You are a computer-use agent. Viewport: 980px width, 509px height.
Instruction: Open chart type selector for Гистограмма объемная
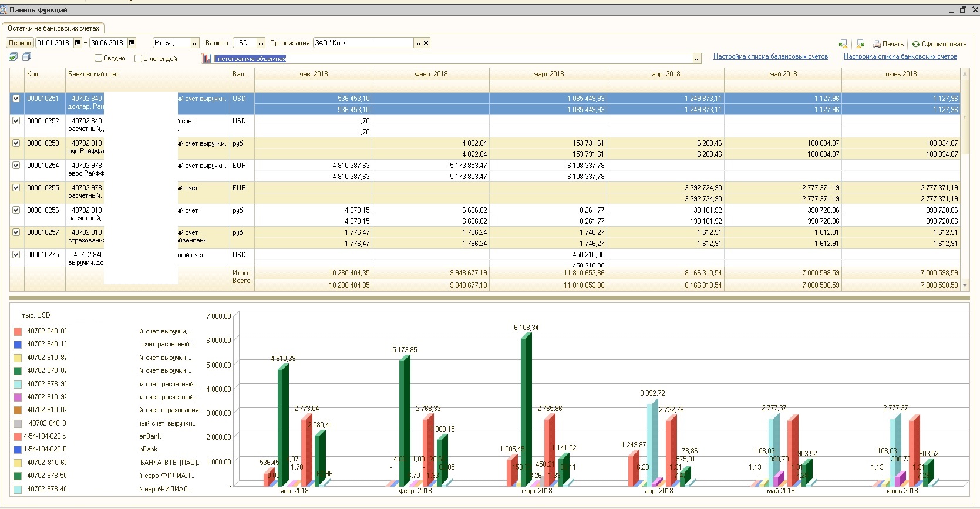[697, 59]
